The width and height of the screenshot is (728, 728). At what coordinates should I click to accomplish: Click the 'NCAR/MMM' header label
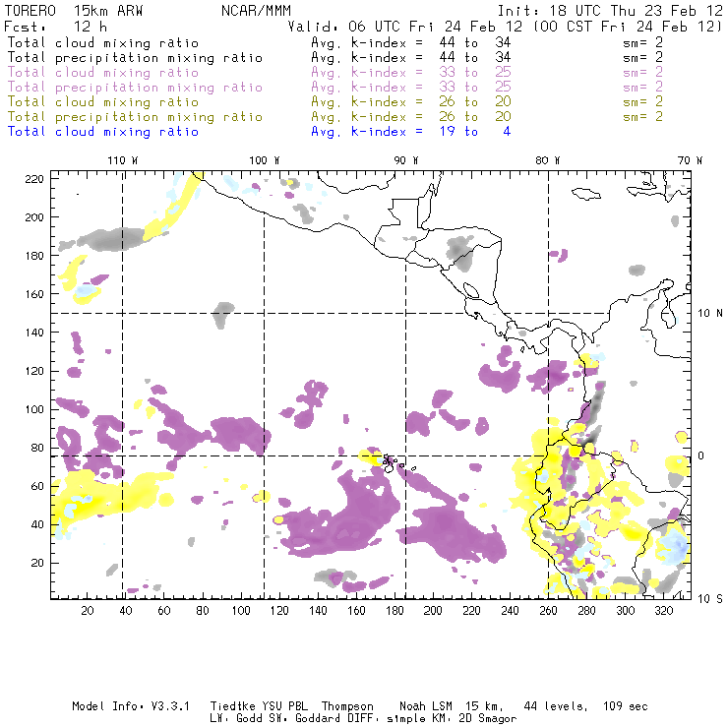tap(257, 11)
